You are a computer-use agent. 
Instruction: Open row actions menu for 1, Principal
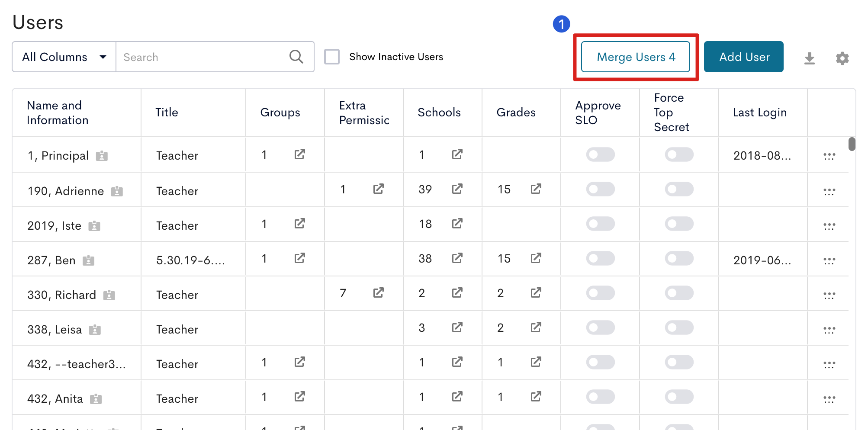(x=829, y=156)
